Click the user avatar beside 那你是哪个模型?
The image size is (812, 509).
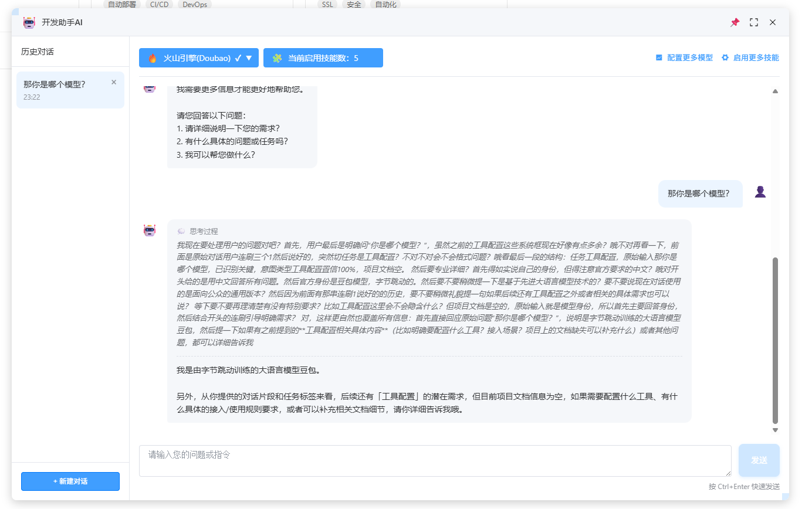tap(760, 192)
